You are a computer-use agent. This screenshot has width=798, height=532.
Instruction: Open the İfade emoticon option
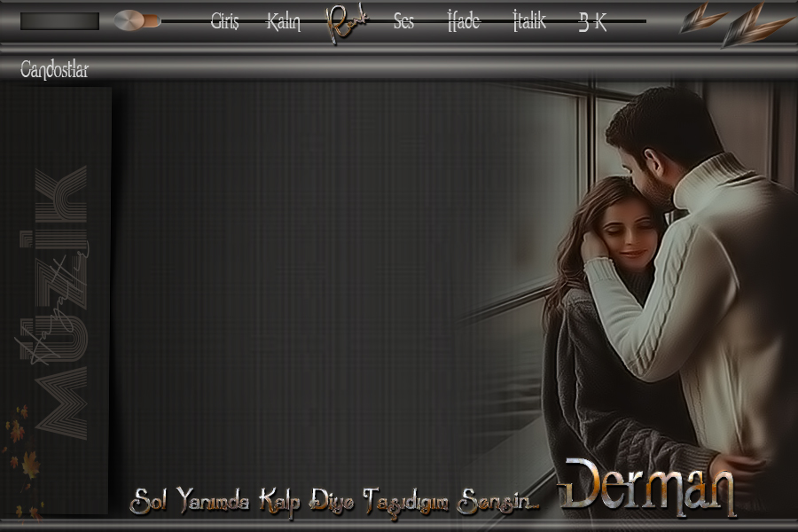[464, 21]
